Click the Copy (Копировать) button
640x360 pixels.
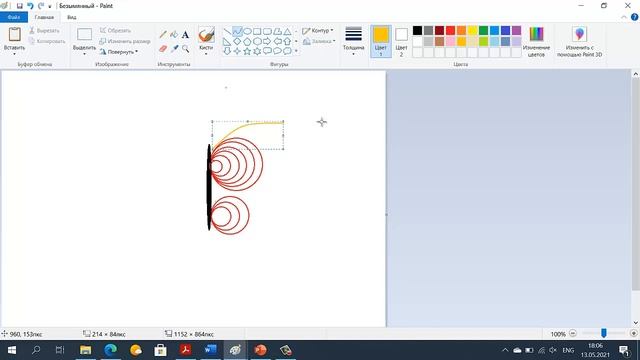point(47,41)
